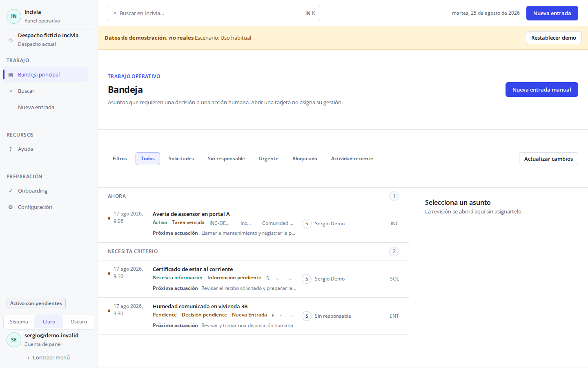The image size is (588, 368).
Task: Switch theme to Sistema
Action: 19,322
